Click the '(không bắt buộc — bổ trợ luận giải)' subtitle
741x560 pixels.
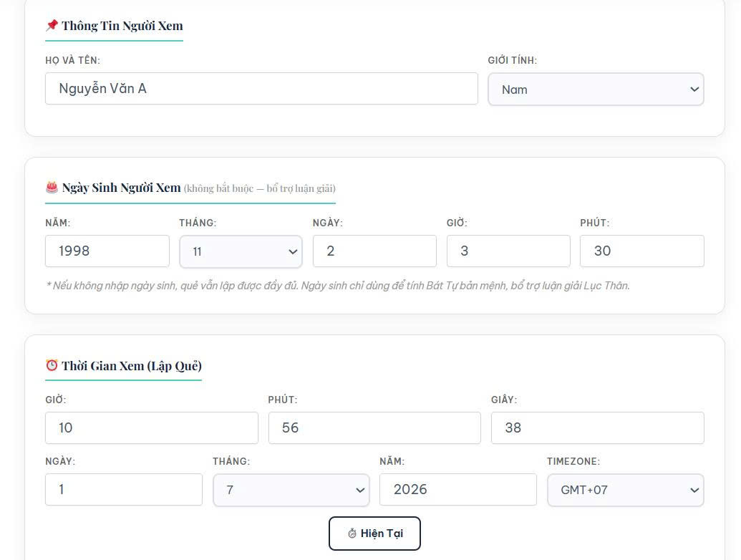tap(259, 188)
